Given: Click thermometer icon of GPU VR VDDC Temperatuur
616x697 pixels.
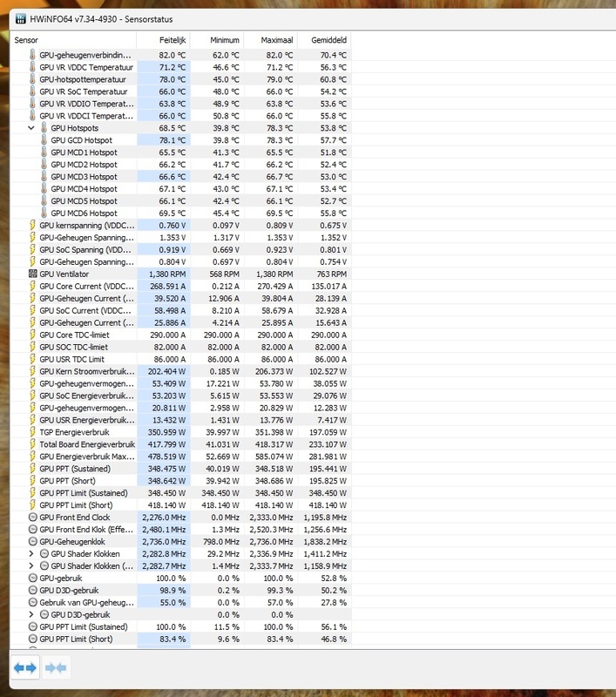Looking at the screenshot, I should coord(32,67).
